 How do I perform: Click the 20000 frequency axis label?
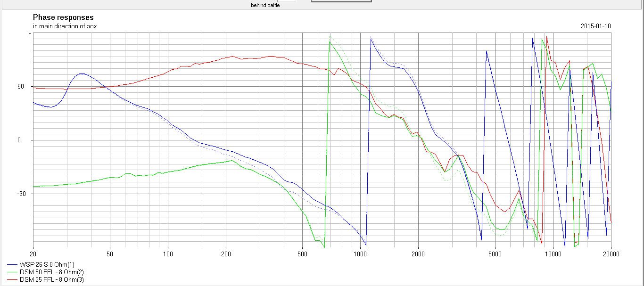click(611, 254)
